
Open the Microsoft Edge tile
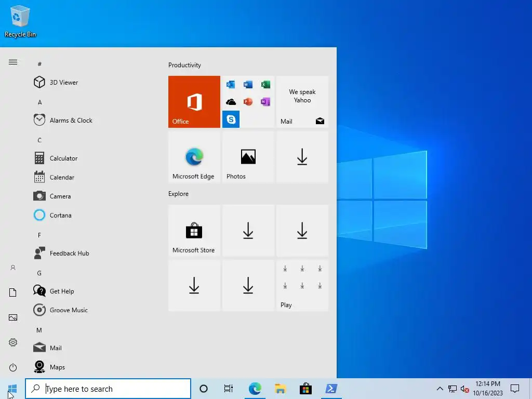click(x=194, y=157)
